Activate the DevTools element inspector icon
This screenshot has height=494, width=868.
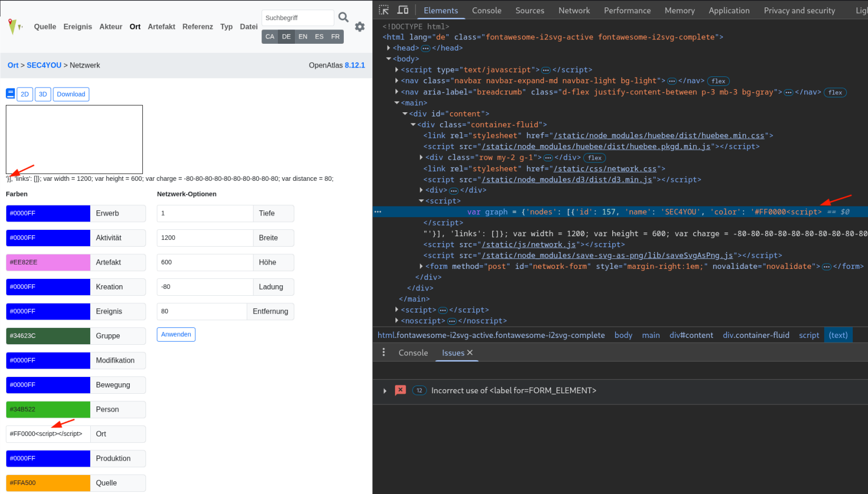[384, 10]
